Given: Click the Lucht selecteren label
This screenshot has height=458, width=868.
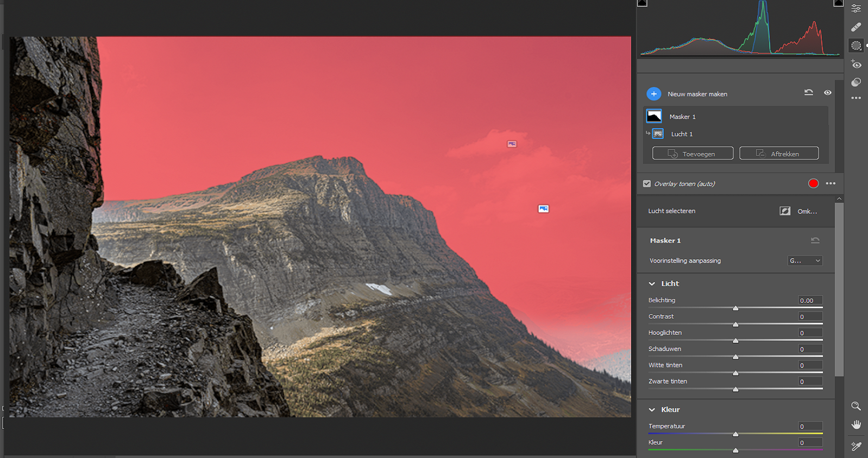Looking at the screenshot, I should (671, 211).
